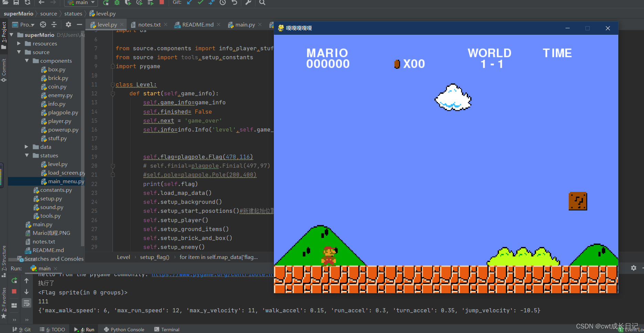Click the profiler run icon in toolbar
The image size is (644, 333).
tap(139, 2)
